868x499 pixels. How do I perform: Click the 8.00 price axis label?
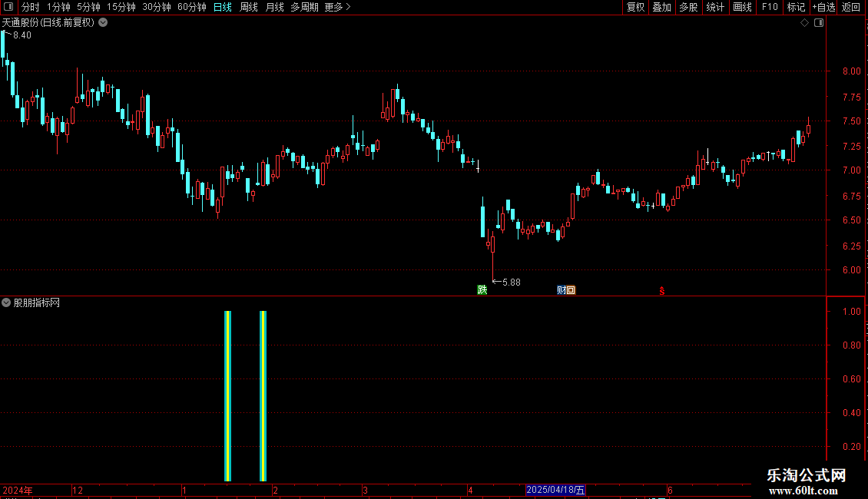tap(851, 71)
